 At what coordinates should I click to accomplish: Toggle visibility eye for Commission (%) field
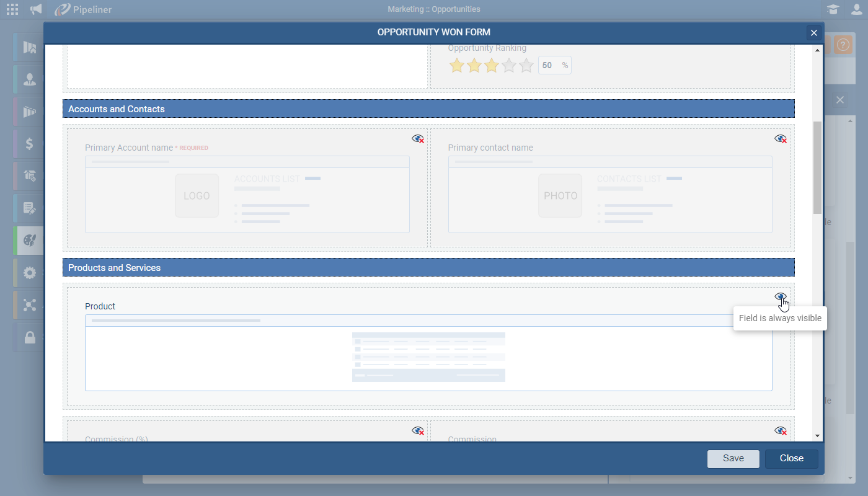(x=418, y=430)
